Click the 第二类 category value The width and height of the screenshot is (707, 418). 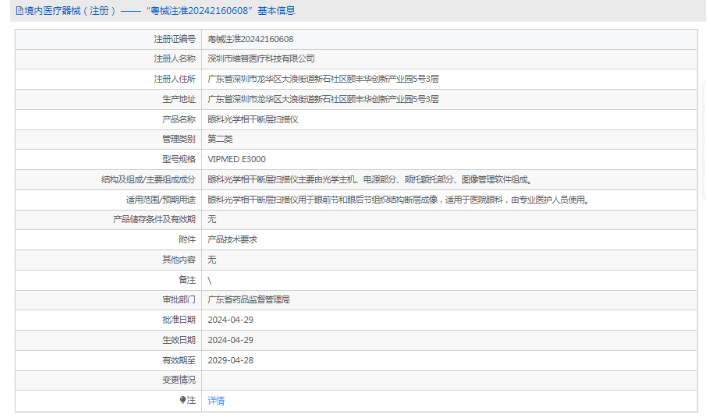click(220, 139)
